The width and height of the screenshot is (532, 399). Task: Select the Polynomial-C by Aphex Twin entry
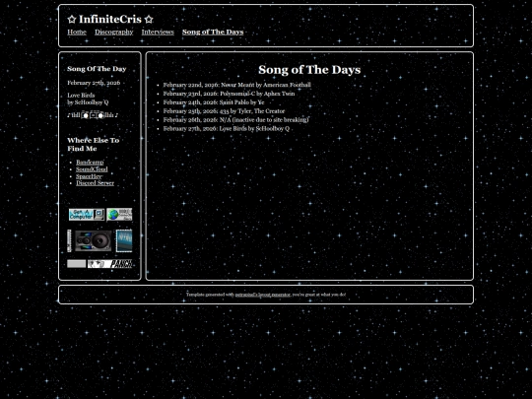tap(229, 94)
